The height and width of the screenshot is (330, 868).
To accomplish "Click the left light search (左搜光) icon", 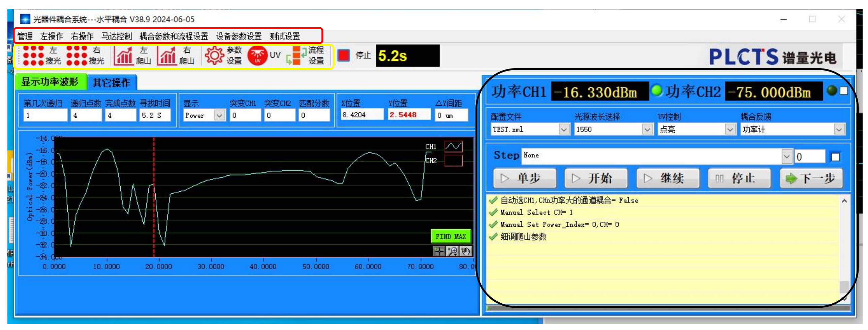I will [x=34, y=56].
